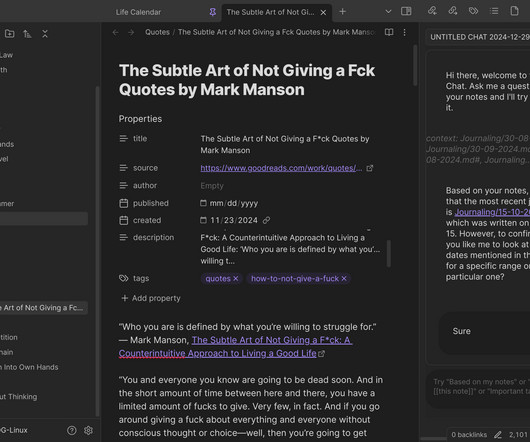The width and height of the screenshot is (530, 442).
Task: Click the description field scrollbar
Action: click(389, 253)
